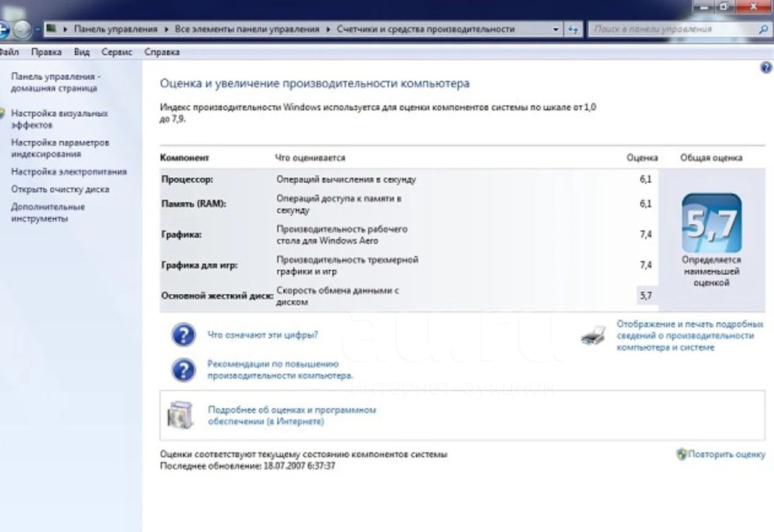Click 'Последнее обновление: 18.07.2007' text

click(x=248, y=466)
